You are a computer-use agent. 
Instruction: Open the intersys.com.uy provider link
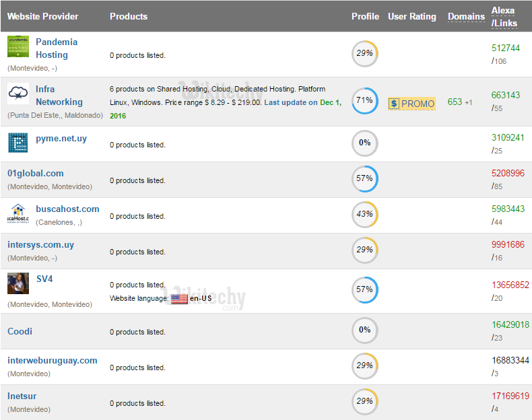pos(41,245)
